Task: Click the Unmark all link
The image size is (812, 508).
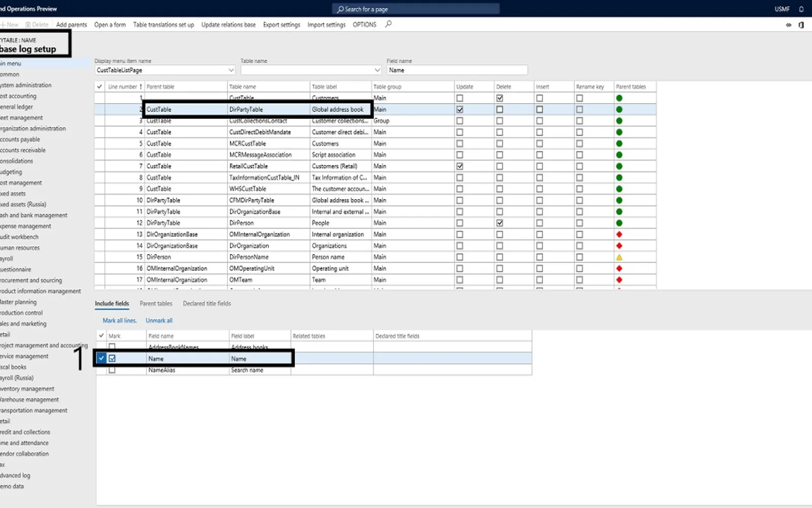Action: click(x=159, y=321)
